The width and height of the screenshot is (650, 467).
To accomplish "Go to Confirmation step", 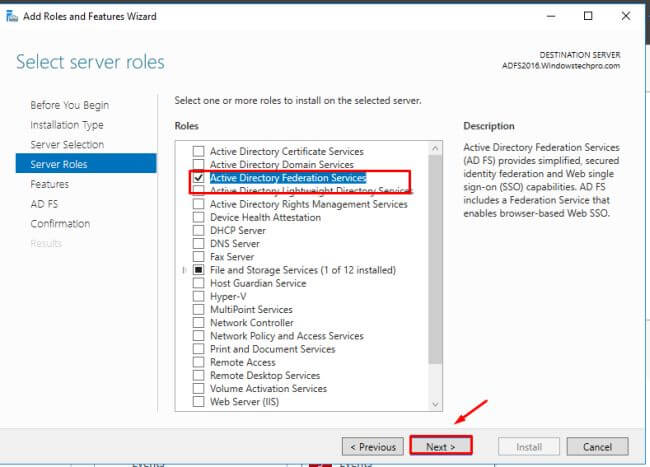I will (x=60, y=224).
